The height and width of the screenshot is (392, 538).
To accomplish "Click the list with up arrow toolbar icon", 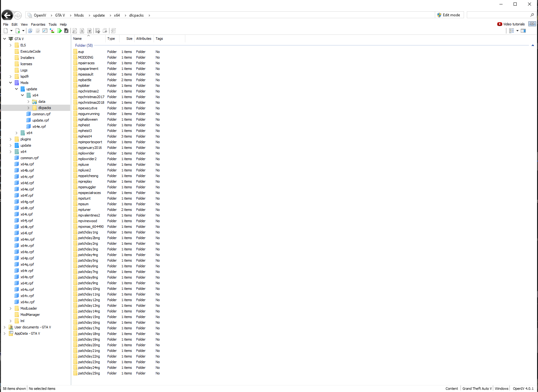I will tap(98, 31).
